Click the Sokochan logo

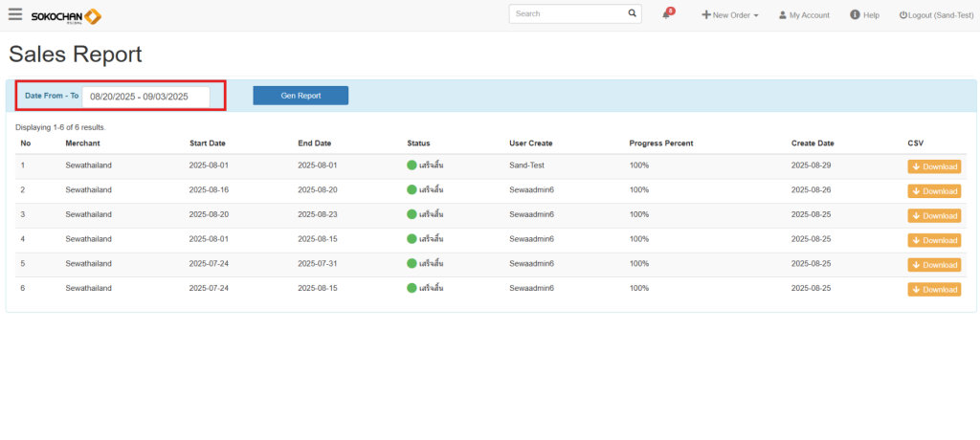[x=65, y=15]
